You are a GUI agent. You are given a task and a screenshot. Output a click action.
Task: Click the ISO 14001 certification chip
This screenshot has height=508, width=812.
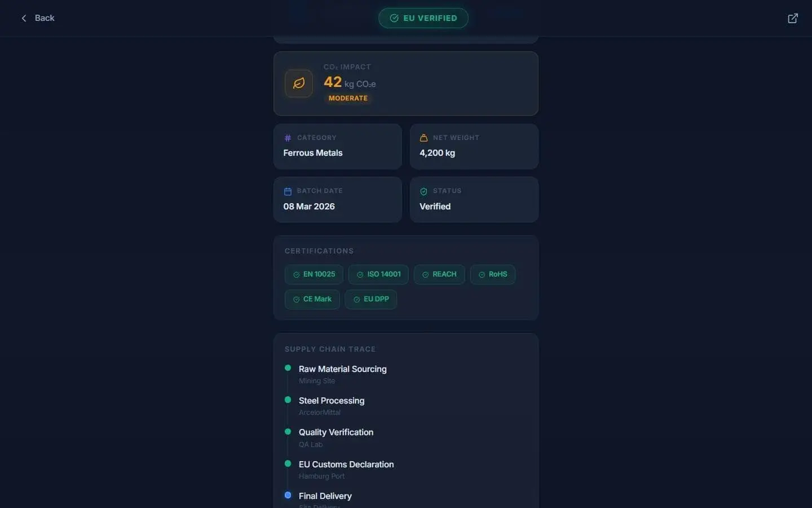tap(378, 274)
